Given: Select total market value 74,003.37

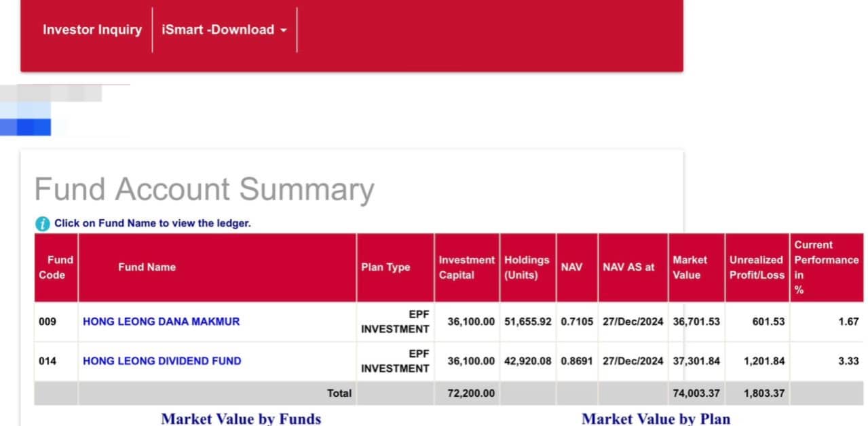Looking at the screenshot, I should click(x=696, y=393).
